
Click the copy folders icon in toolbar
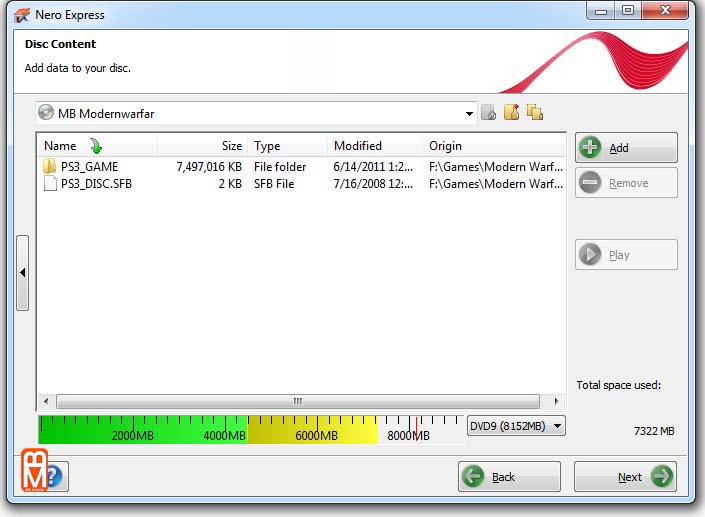[534, 113]
